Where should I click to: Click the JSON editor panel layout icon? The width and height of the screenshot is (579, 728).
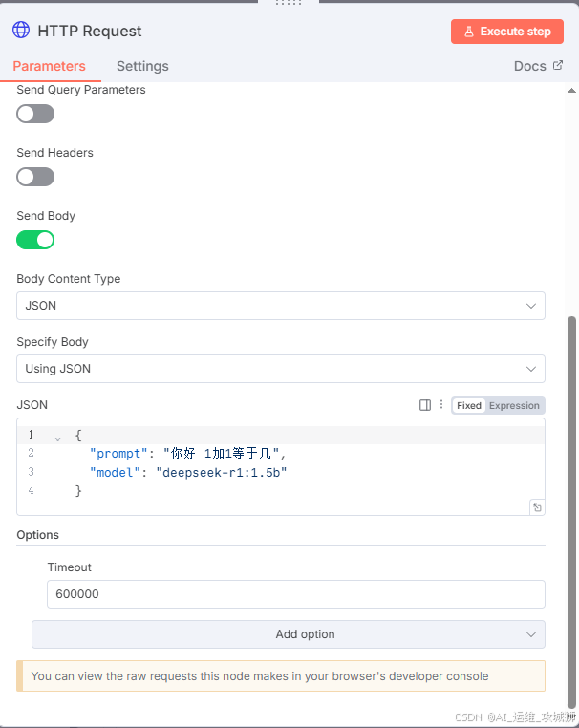click(425, 405)
